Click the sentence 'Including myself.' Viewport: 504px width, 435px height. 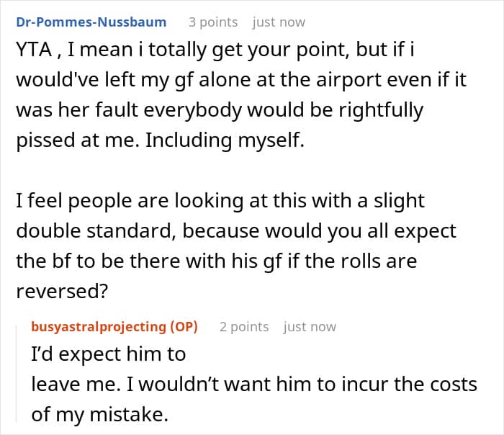tap(225, 140)
